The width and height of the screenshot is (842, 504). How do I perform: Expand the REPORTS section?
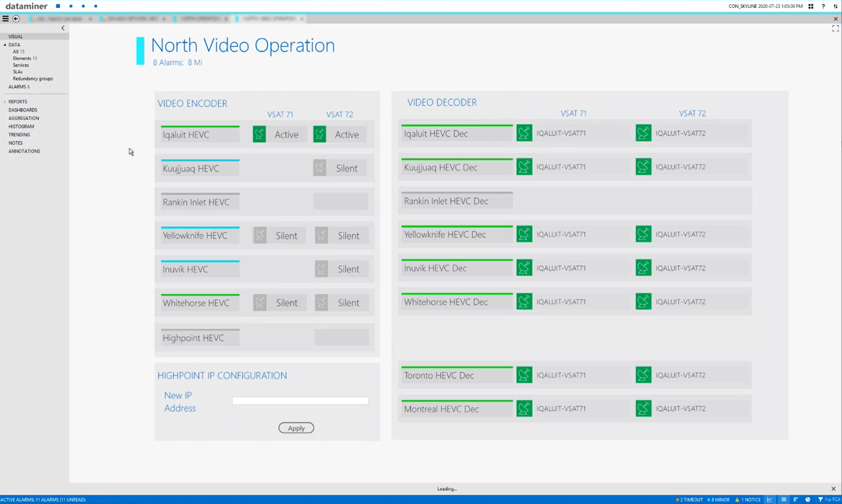pos(5,102)
